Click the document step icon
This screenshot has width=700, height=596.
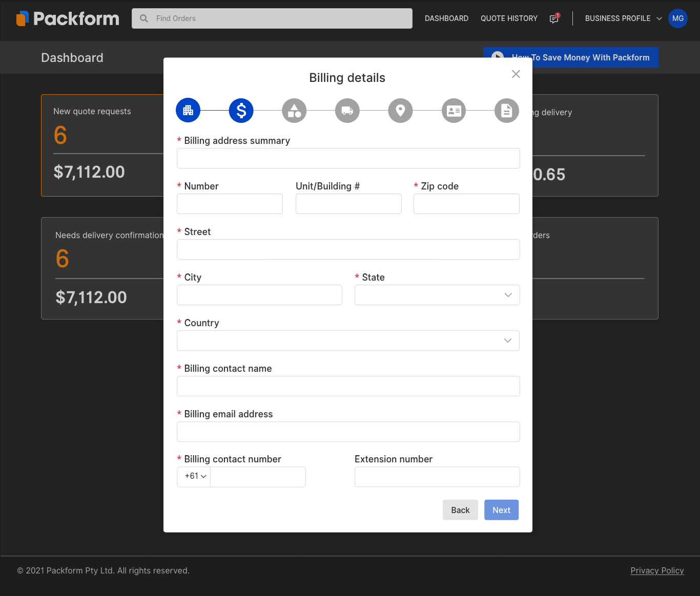coord(506,111)
